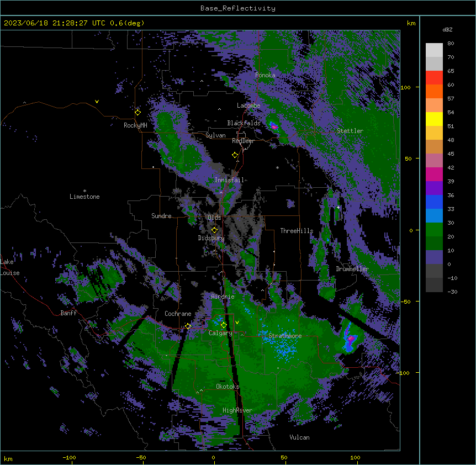Click the Banff label
Image resolution: width=476 pixels, height=465 pixels.
click(x=68, y=313)
